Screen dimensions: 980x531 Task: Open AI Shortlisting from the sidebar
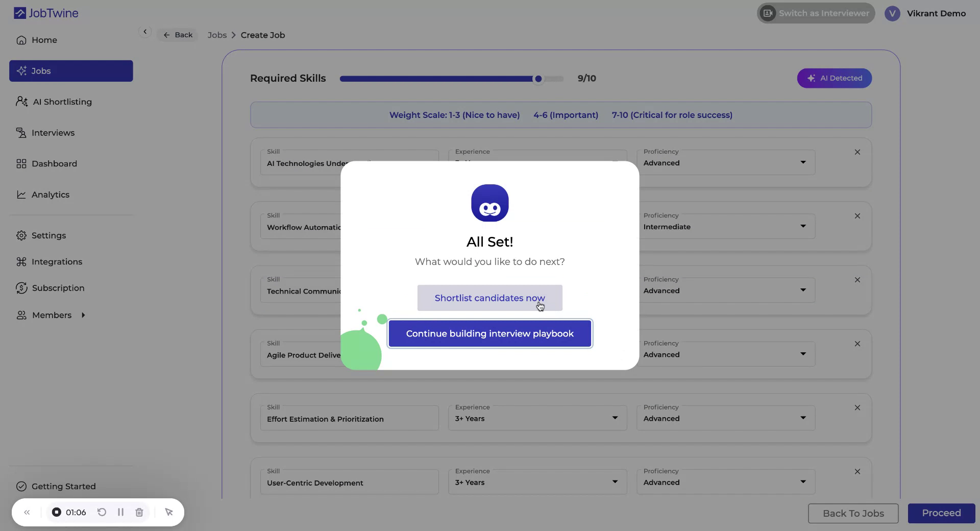click(x=21, y=102)
